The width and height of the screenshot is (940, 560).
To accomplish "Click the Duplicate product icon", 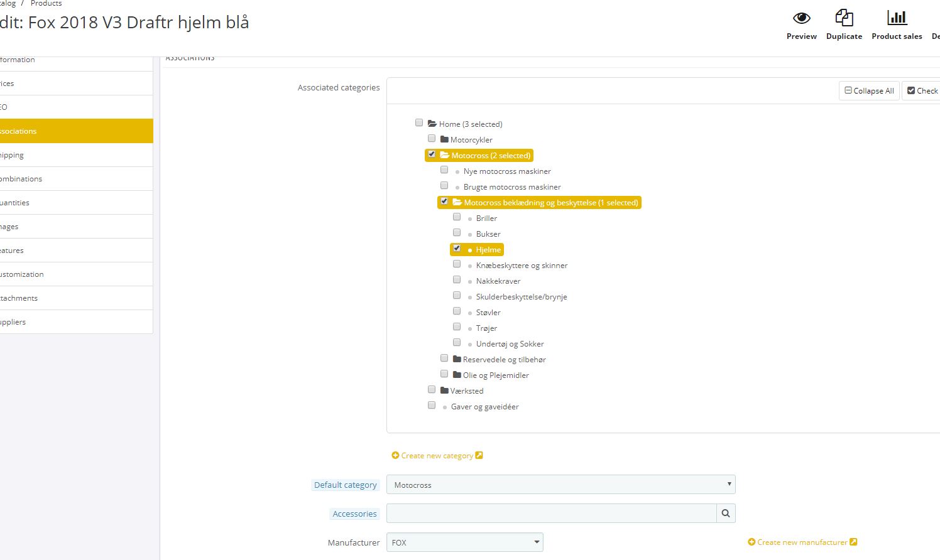I will coord(844,18).
